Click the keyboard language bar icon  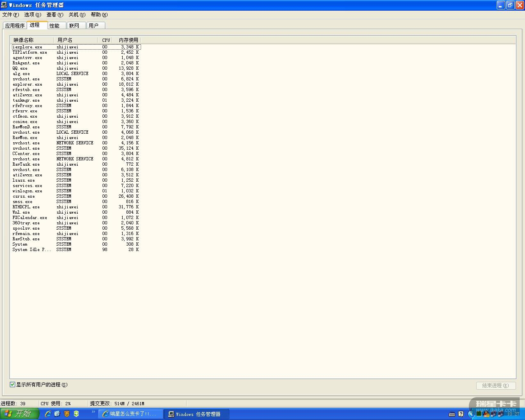click(x=452, y=414)
